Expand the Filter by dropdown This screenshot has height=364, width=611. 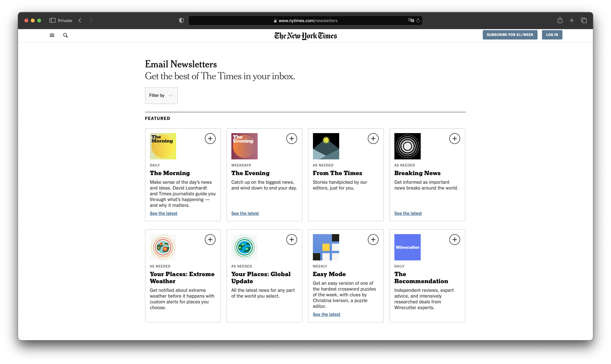pos(161,95)
